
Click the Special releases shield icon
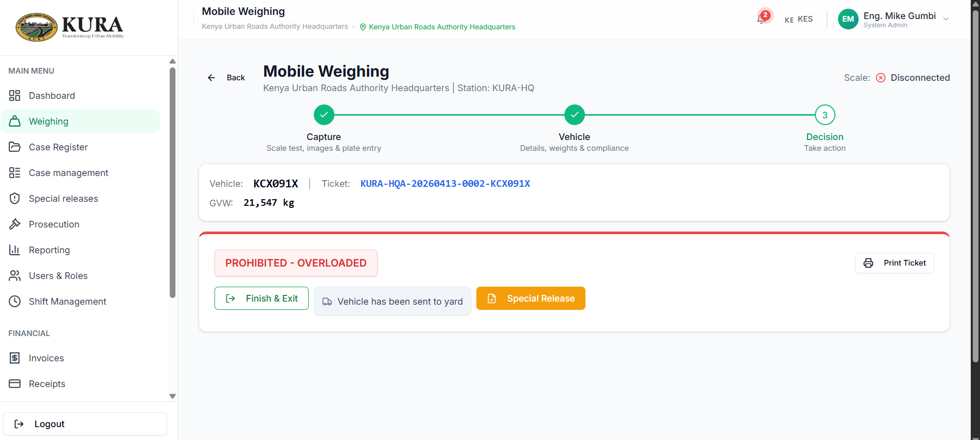tap(14, 199)
